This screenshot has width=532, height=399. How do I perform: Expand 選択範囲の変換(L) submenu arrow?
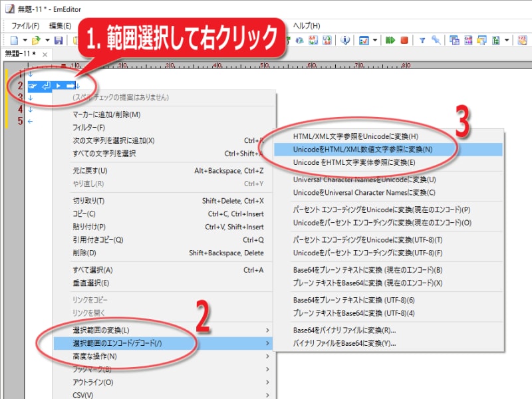[267, 330]
